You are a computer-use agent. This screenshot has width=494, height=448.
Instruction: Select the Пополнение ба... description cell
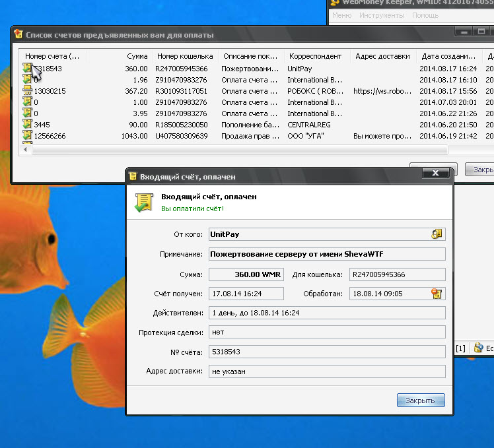[250, 125]
